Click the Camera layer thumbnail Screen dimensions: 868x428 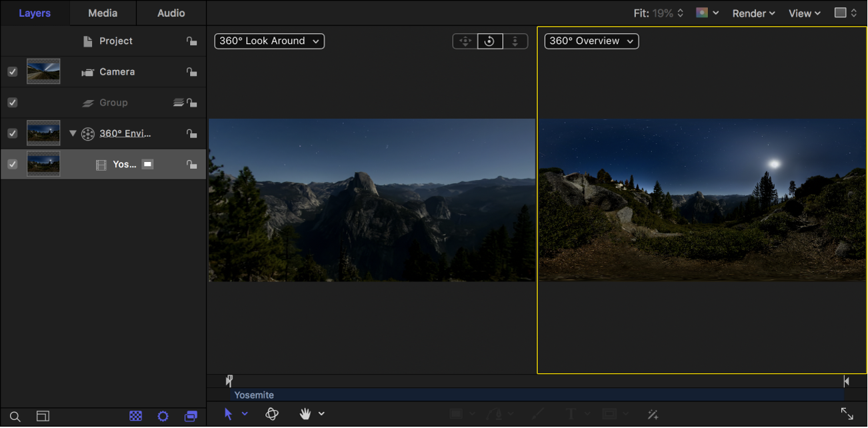click(43, 71)
